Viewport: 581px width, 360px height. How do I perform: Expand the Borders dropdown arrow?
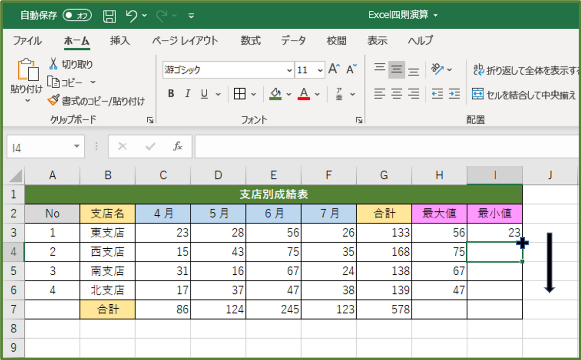coord(253,94)
